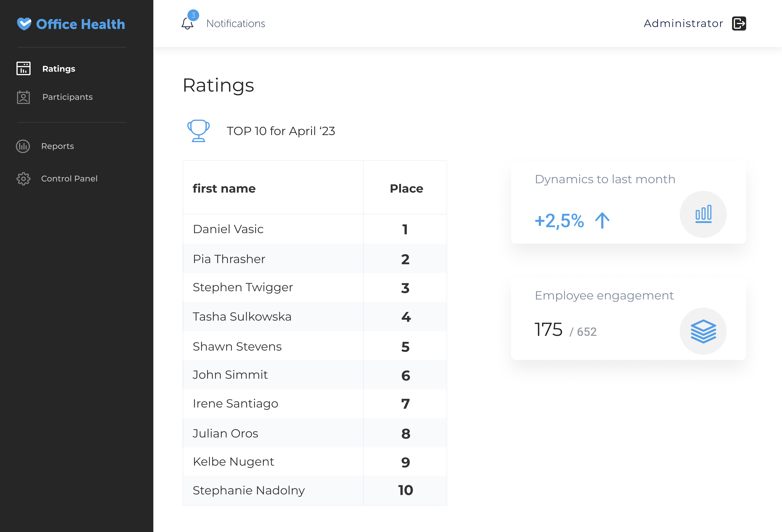The width and height of the screenshot is (782, 532).
Task: Click the Reports sidebar bar-chart icon
Action: (x=23, y=146)
